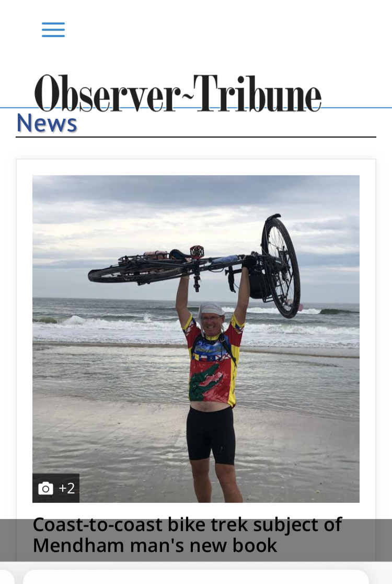
Task: Tap the white rounded sheet at the bottom
Action: point(196,577)
